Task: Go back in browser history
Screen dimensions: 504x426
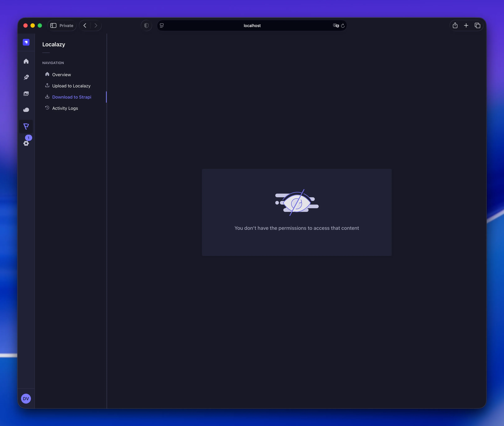Action: coord(85,26)
